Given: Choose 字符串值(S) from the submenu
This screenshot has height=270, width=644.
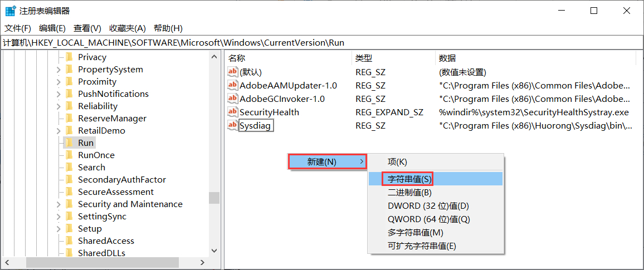Looking at the screenshot, I should pos(409,179).
